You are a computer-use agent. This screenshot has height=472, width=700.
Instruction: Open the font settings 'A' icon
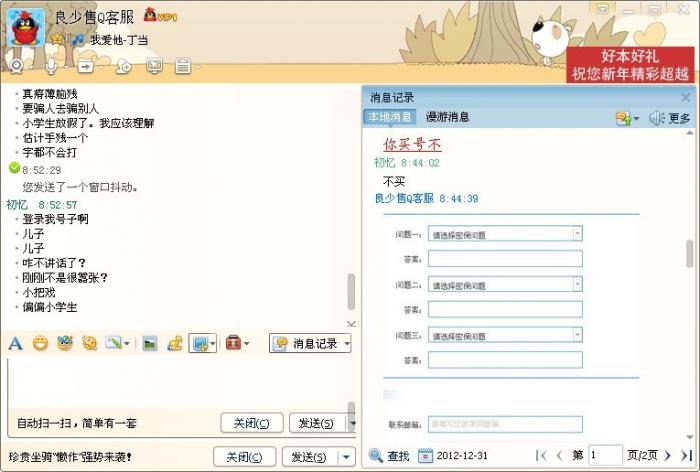pos(15,343)
